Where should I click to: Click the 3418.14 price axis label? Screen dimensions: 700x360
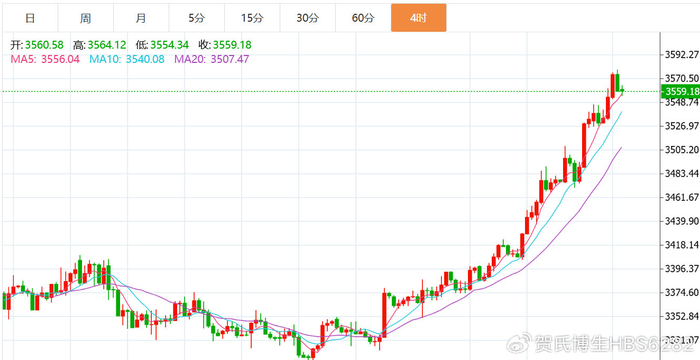coord(681,245)
